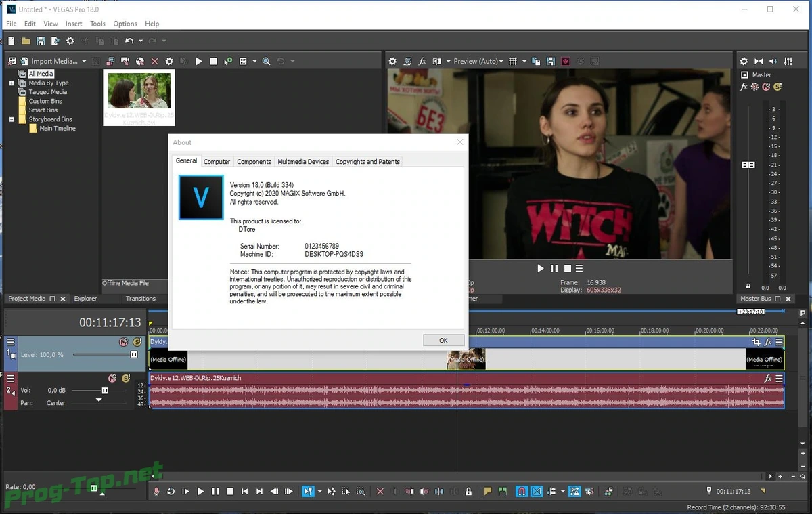
Task: Open Video Output FX in preview toolbar
Action: tap(422, 61)
